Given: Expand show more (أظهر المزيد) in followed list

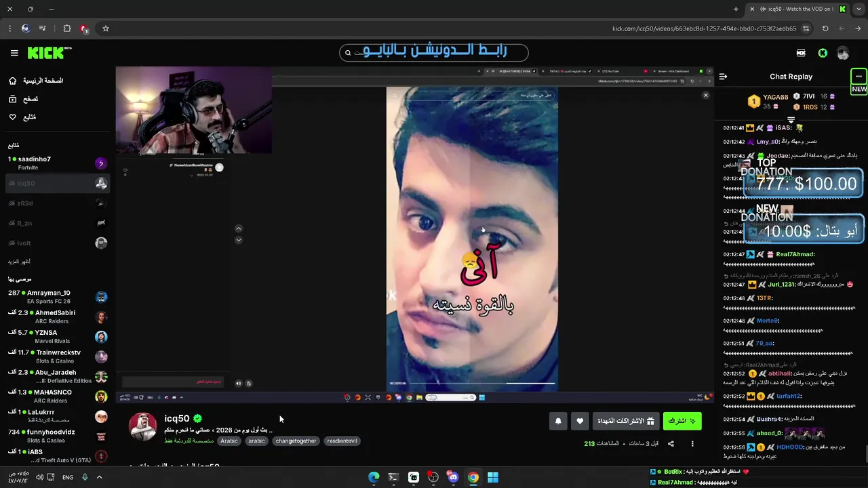Looking at the screenshot, I should pyautogui.click(x=19, y=262).
